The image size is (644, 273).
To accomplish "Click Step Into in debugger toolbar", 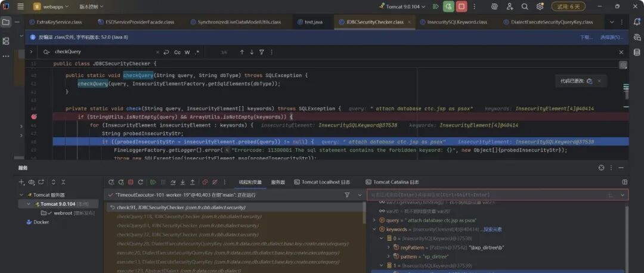I will [183, 182].
